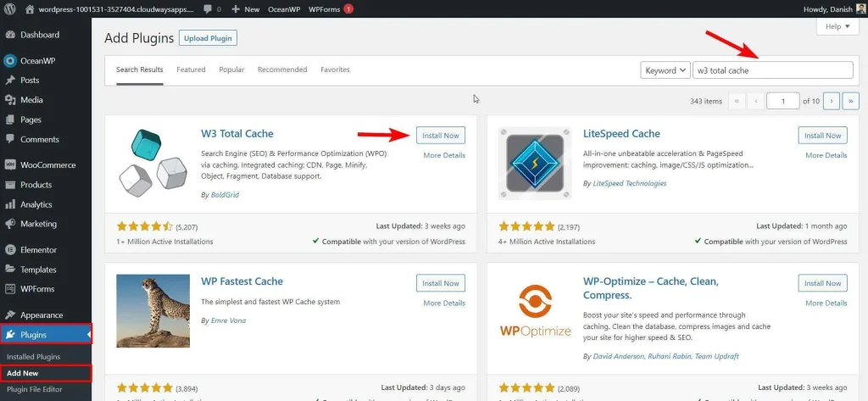868x401 pixels.
Task: Click the LiteSpeed Cache plugin icon
Action: click(535, 164)
